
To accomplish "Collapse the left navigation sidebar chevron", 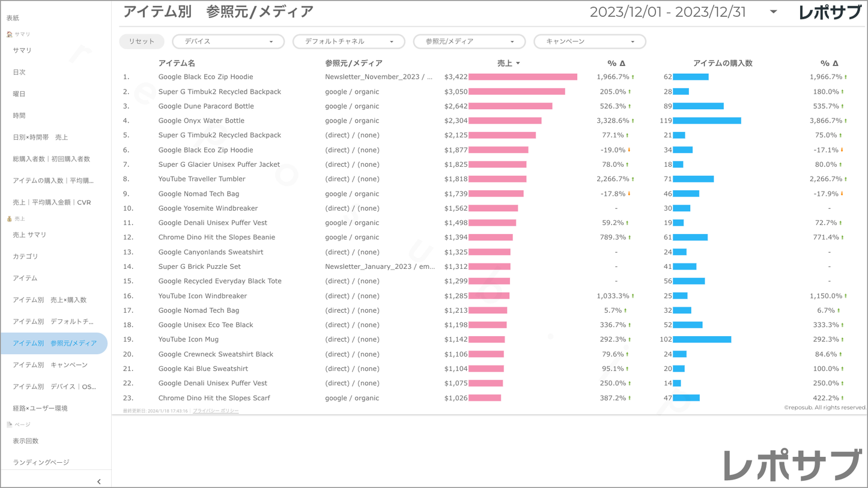I will point(99,481).
